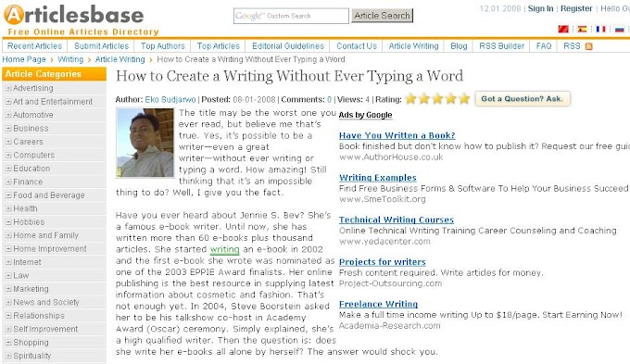Open the Health category link
This screenshot has height=364, width=630.
pos(25,208)
